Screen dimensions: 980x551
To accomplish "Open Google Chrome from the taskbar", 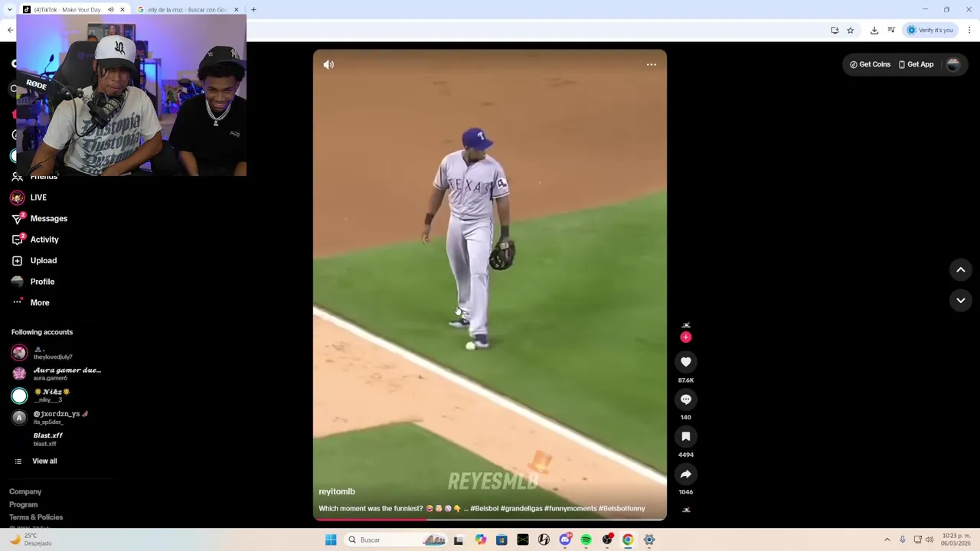I will (628, 540).
